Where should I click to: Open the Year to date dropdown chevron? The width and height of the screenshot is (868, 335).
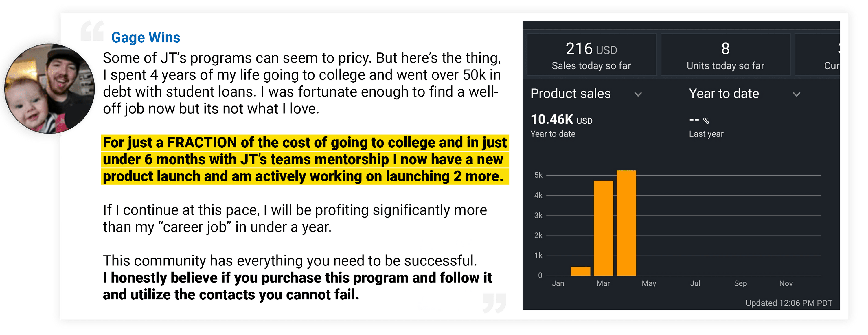[x=796, y=94]
